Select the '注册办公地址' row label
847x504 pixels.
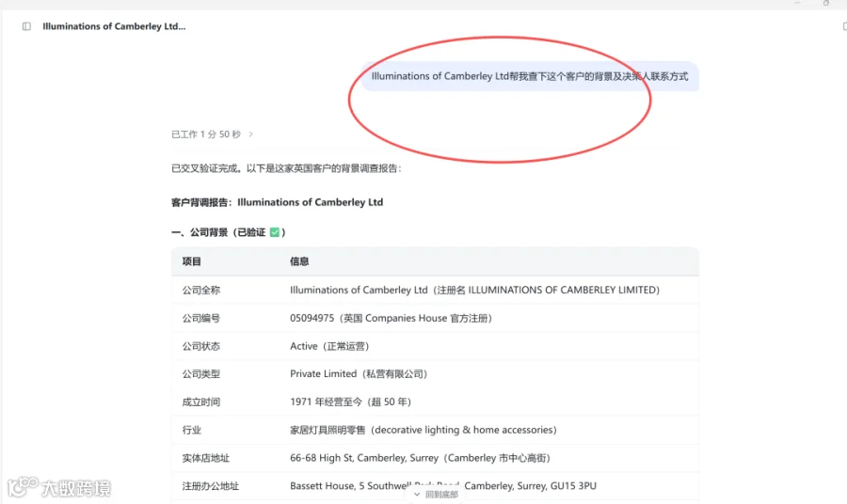coord(210,486)
